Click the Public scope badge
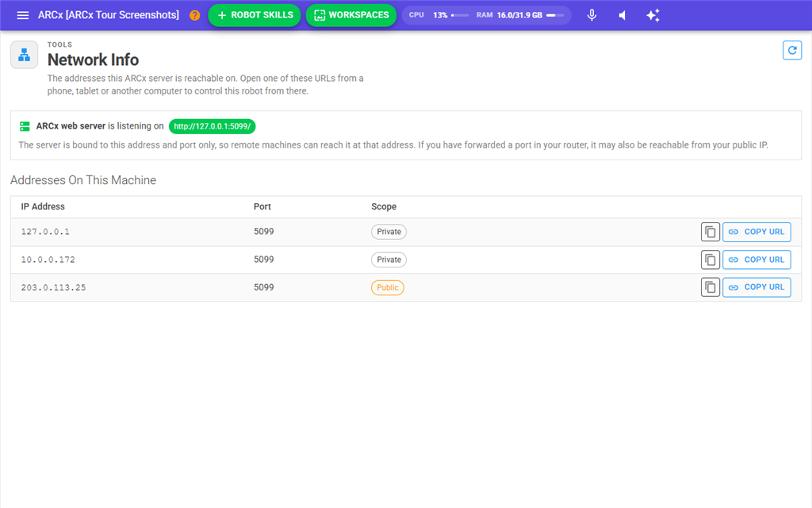812x508 pixels. [387, 287]
